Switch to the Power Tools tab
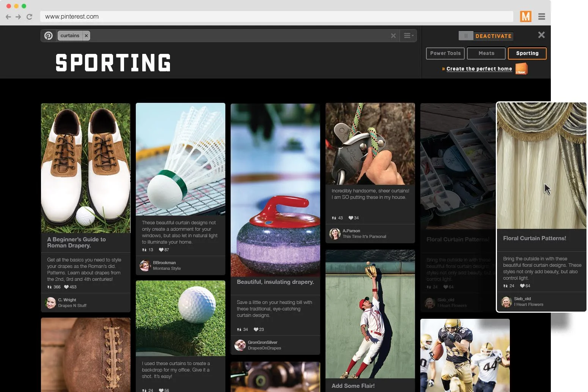This screenshot has height=392, width=588. click(x=445, y=54)
